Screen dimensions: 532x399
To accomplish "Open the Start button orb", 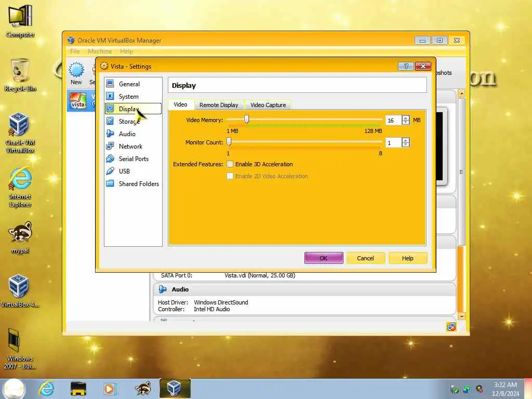I will pos(14,389).
